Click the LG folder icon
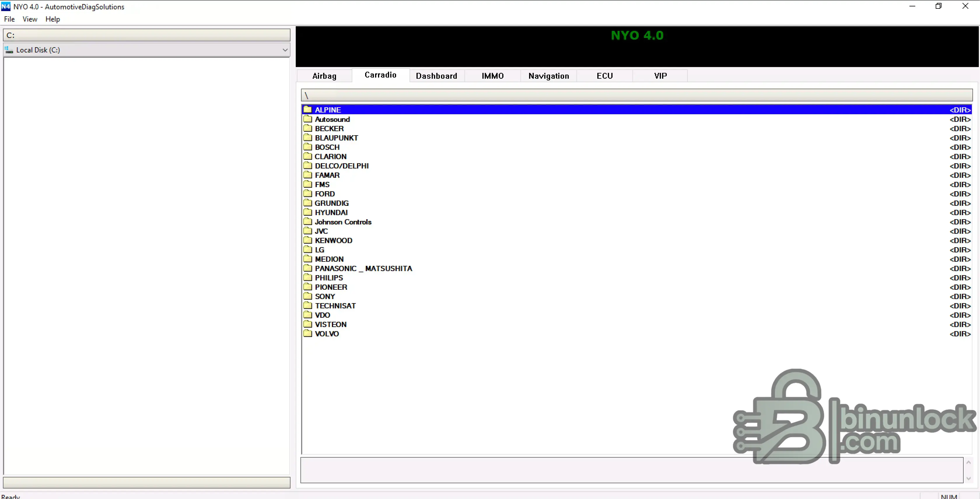The width and height of the screenshot is (980, 499). [x=307, y=249]
